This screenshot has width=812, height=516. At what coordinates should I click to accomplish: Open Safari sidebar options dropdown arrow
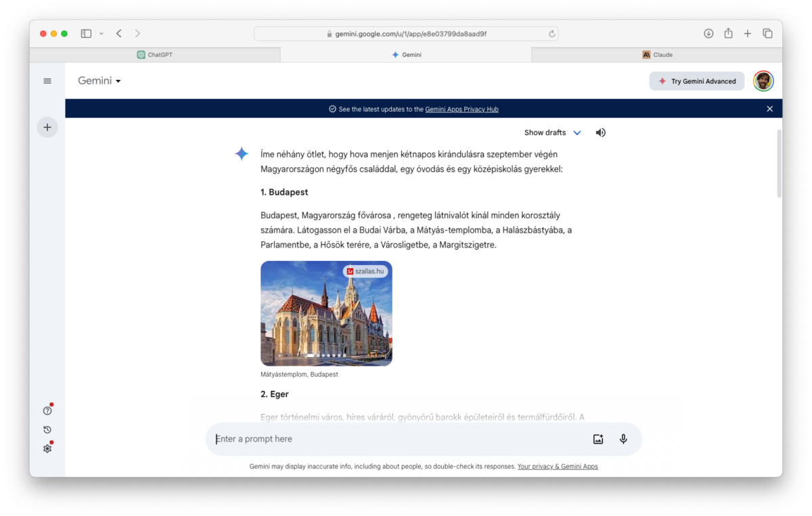[101, 34]
